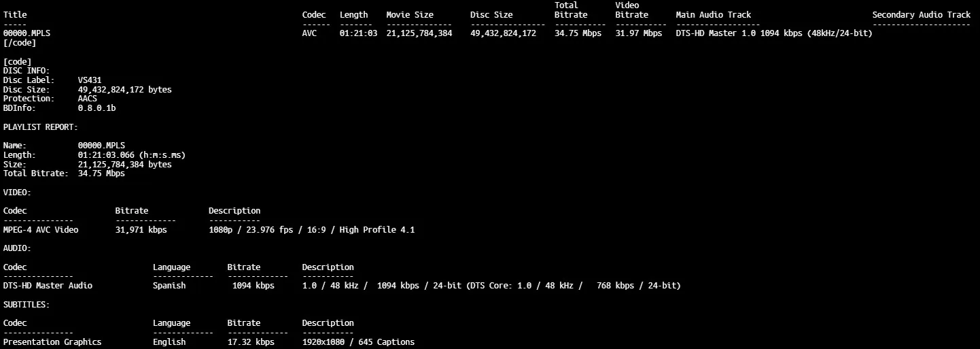Click the DTS-HD Master Audio codec entry
980x349 pixels.
pyautogui.click(x=48, y=286)
